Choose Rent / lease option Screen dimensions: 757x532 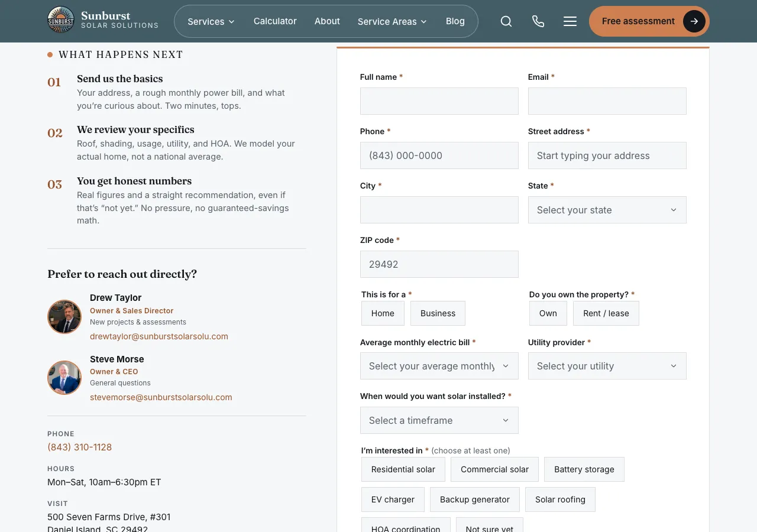606,313
